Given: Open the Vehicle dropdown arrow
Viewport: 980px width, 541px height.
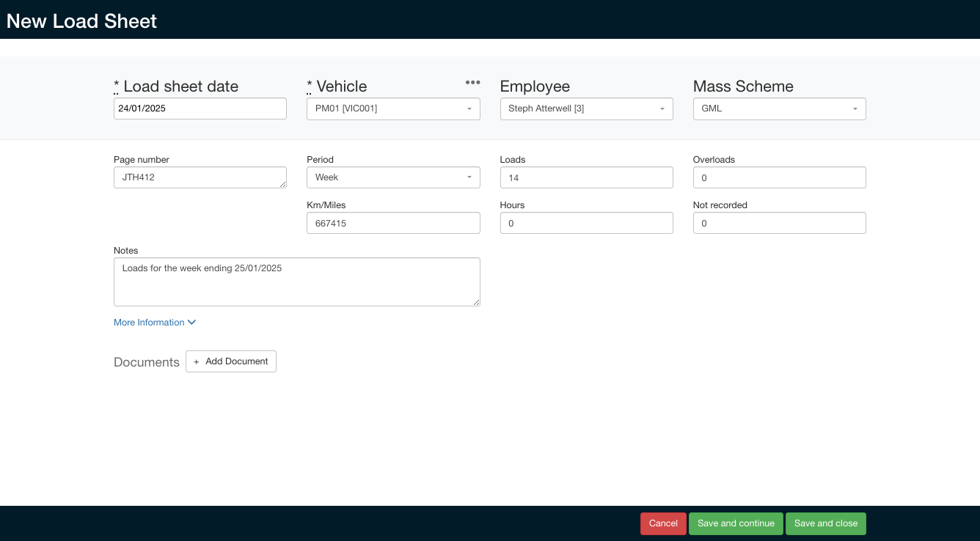Looking at the screenshot, I should click(469, 108).
